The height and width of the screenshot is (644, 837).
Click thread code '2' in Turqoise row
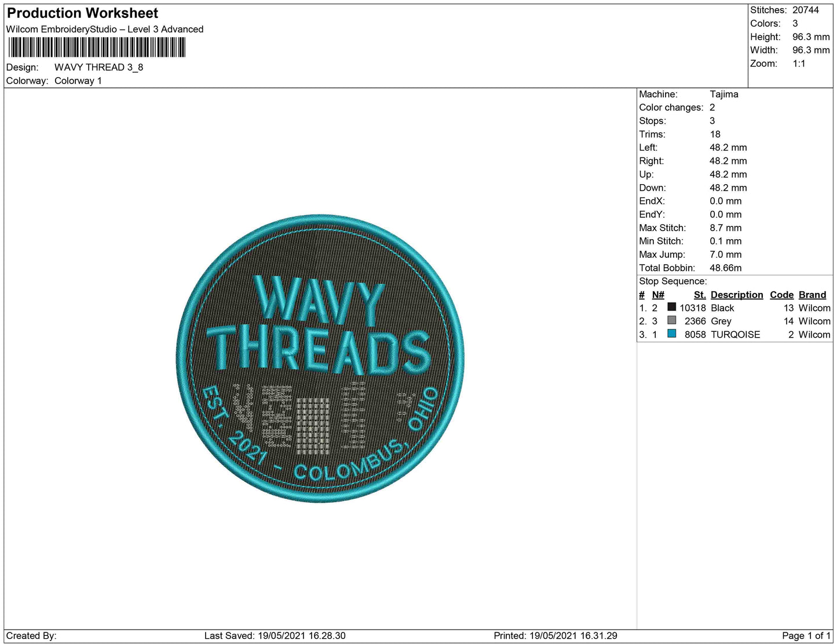tap(791, 335)
